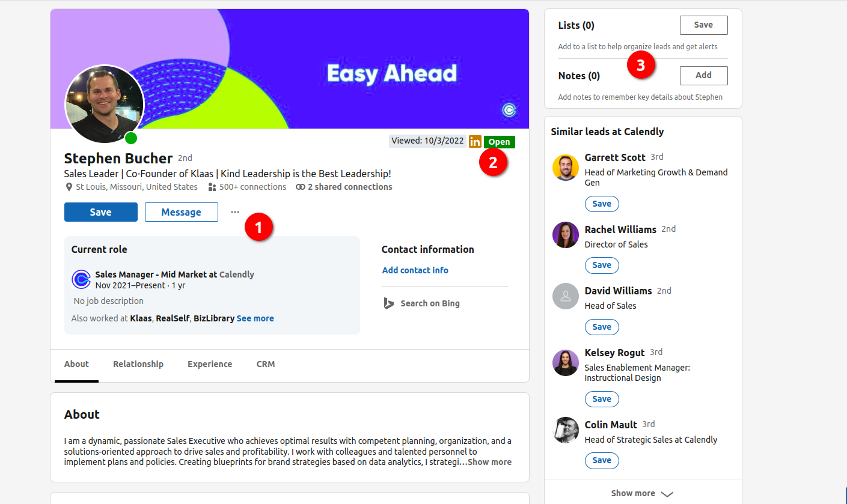847x504 pixels.
Task: Click Add button for Notes
Action: [x=703, y=76]
